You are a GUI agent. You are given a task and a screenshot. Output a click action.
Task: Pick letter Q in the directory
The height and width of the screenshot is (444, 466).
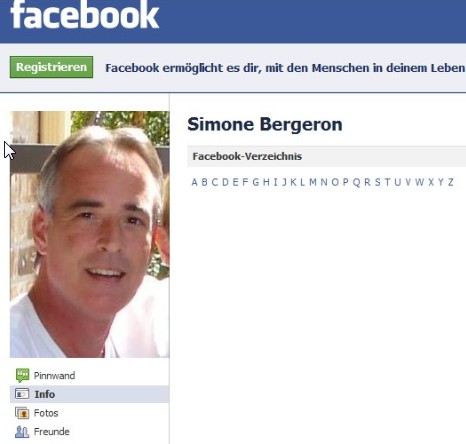pyautogui.click(x=356, y=182)
